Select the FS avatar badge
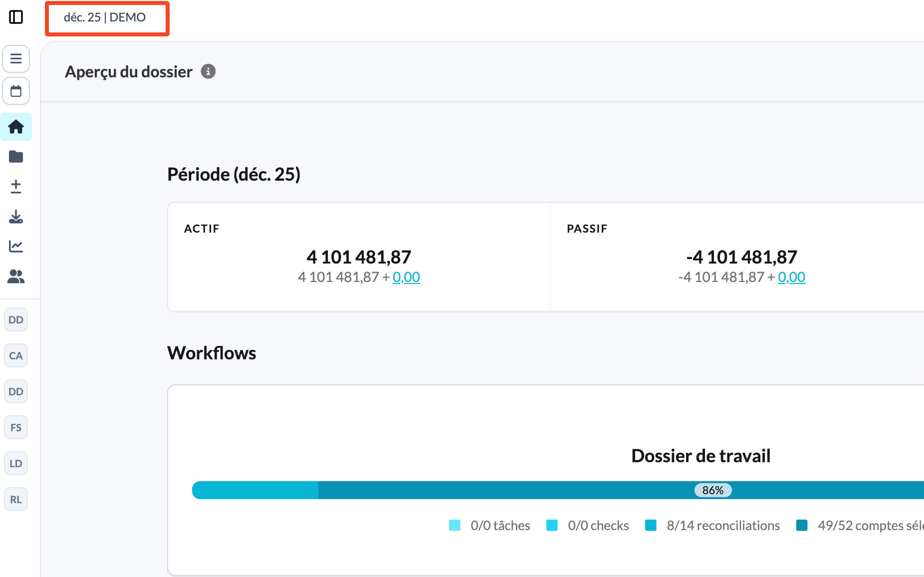924x577 pixels. coord(16,428)
